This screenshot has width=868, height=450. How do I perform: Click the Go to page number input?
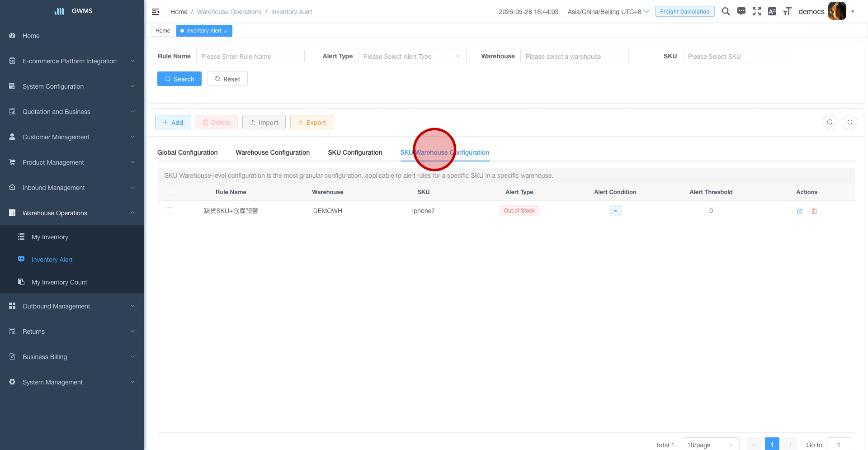[839, 445]
